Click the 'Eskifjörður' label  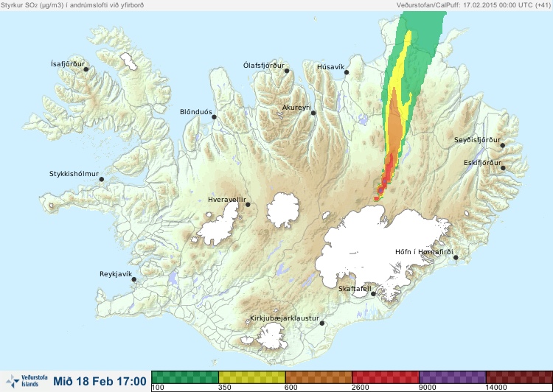point(482,163)
